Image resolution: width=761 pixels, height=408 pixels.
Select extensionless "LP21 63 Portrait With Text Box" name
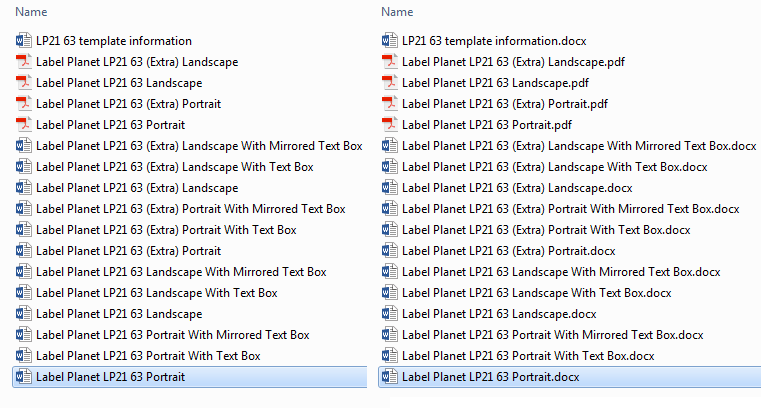coord(148,356)
